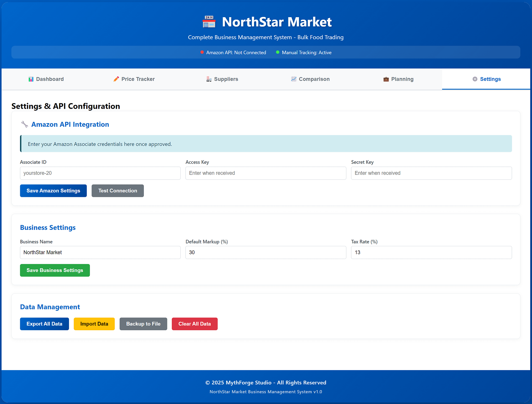Focus the Associate ID input field
The image size is (532, 404).
pyautogui.click(x=100, y=173)
